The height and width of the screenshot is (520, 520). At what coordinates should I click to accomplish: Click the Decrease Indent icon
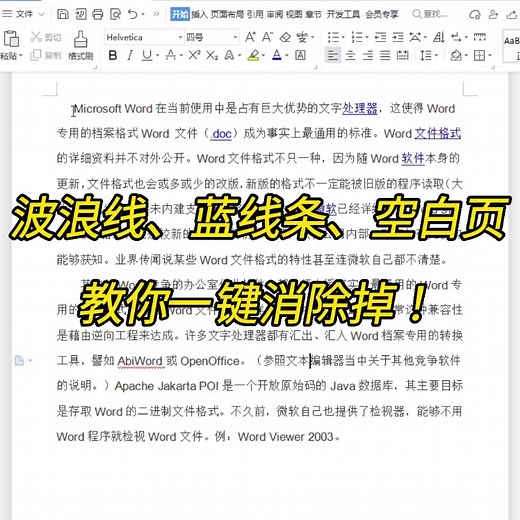pos(380,37)
